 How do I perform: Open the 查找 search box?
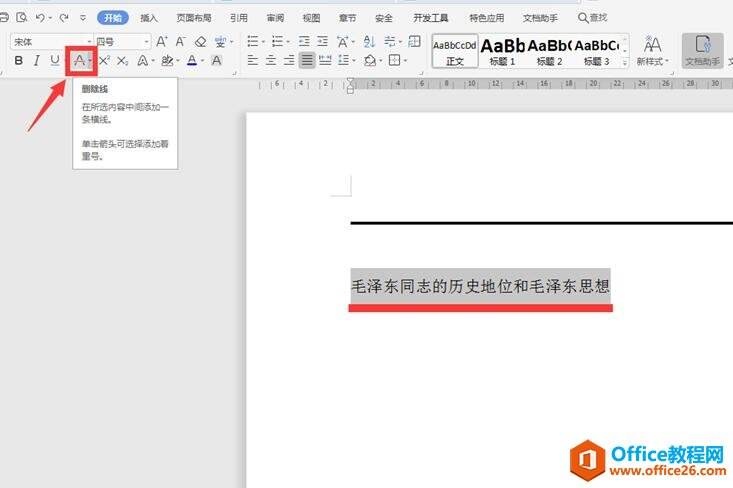point(592,18)
